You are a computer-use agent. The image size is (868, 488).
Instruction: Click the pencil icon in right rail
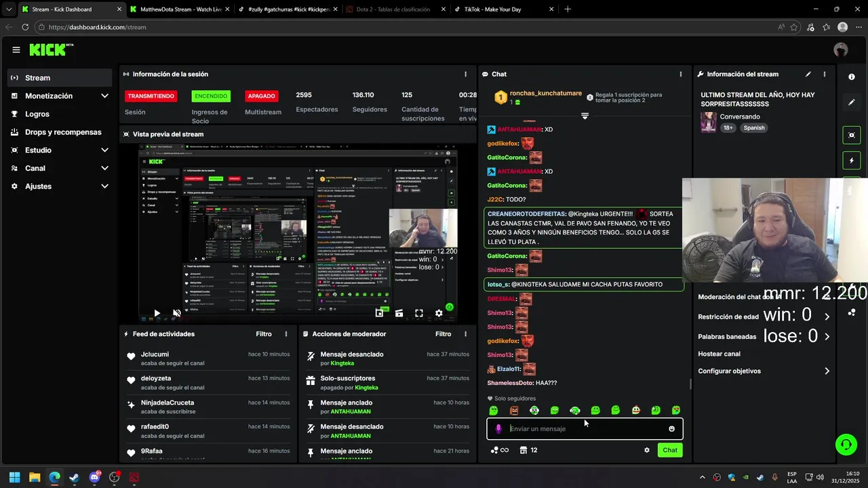pos(852,102)
